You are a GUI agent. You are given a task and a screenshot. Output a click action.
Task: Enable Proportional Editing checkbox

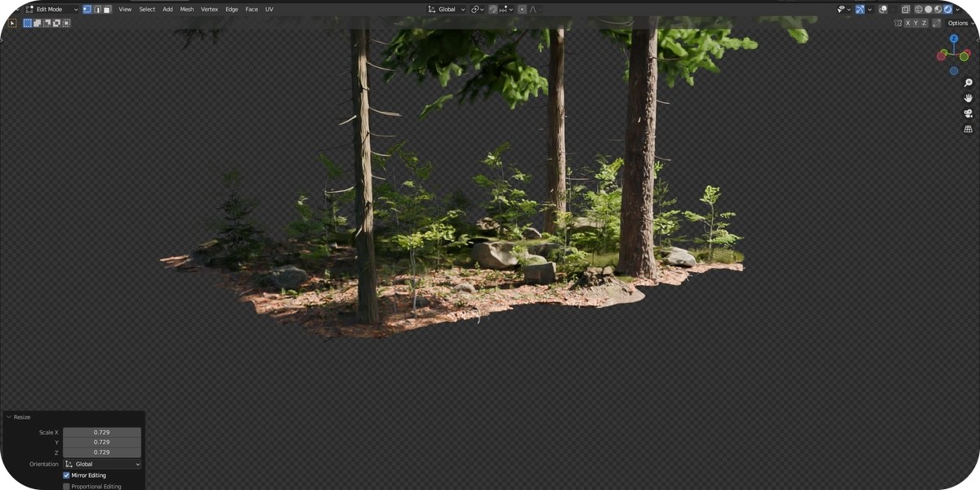pyautogui.click(x=67, y=486)
